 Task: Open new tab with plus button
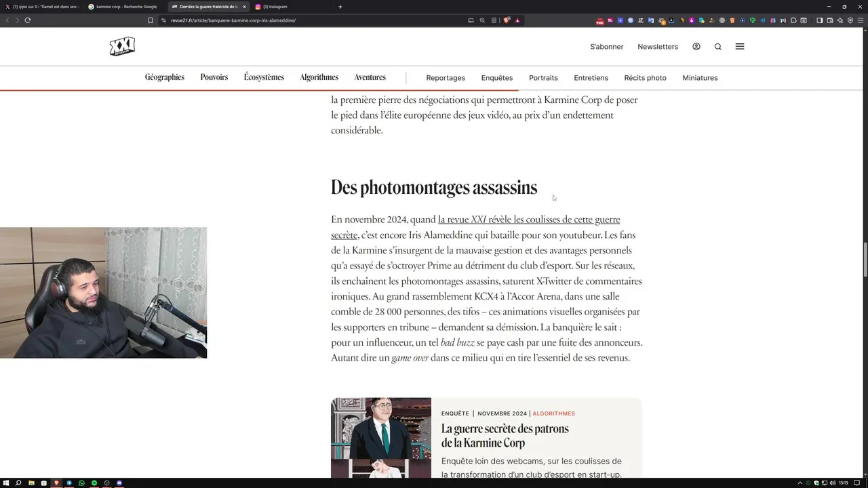340,7
